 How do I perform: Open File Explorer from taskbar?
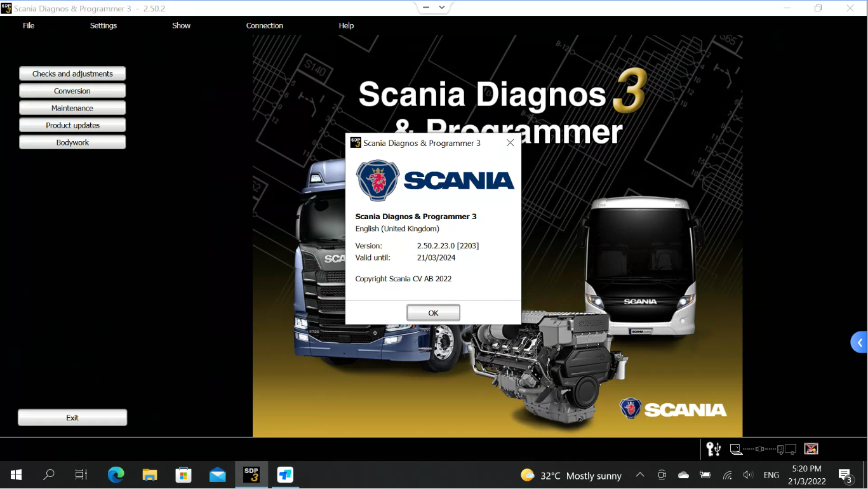tap(149, 474)
